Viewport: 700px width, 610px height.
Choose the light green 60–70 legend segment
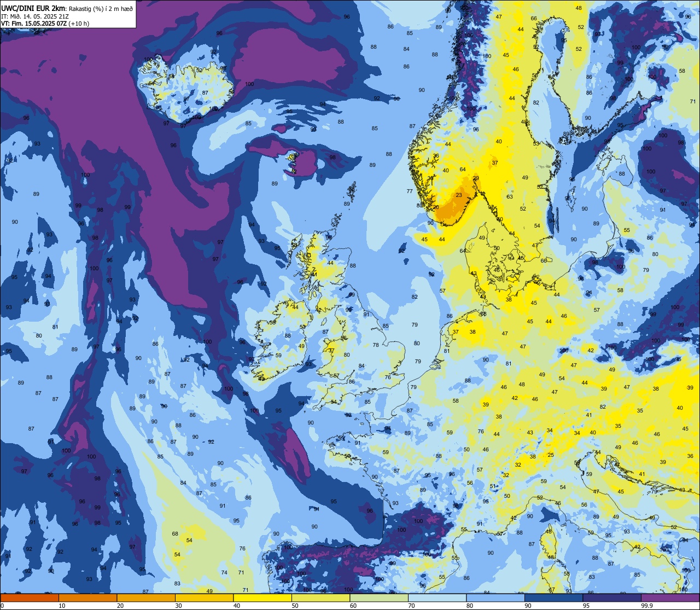pos(379,597)
